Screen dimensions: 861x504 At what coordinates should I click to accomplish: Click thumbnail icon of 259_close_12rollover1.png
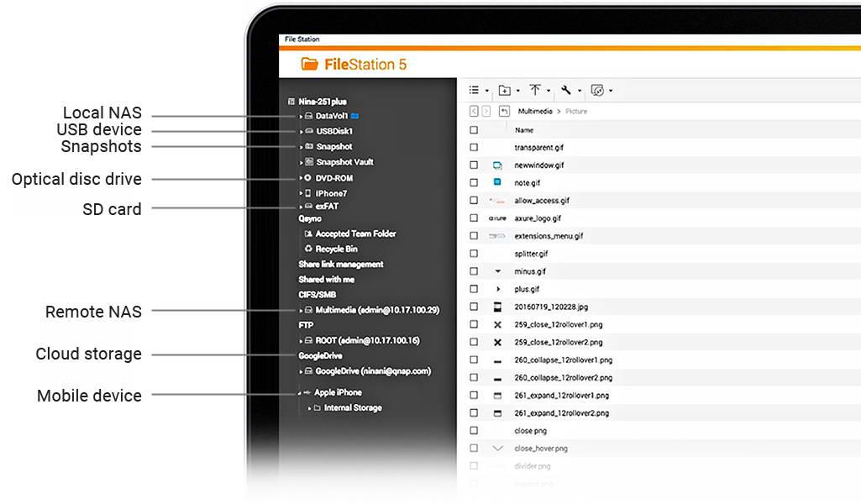pos(497,325)
